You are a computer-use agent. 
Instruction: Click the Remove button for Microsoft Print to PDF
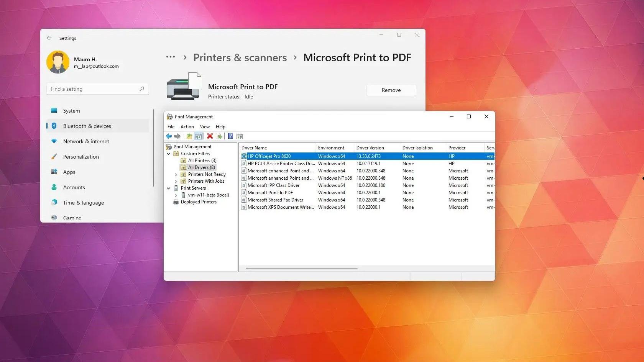(x=391, y=90)
